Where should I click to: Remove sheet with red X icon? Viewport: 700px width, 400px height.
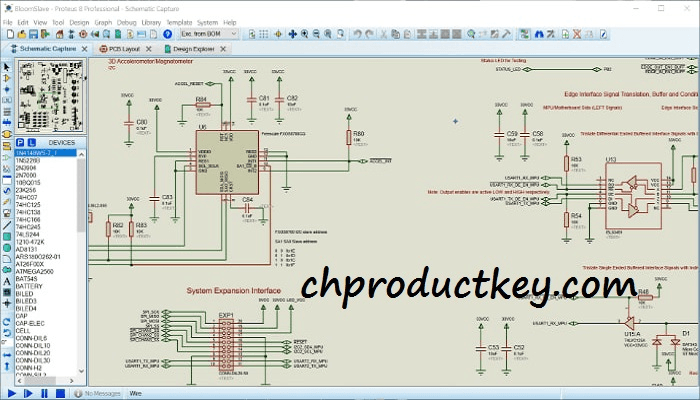(x=577, y=34)
